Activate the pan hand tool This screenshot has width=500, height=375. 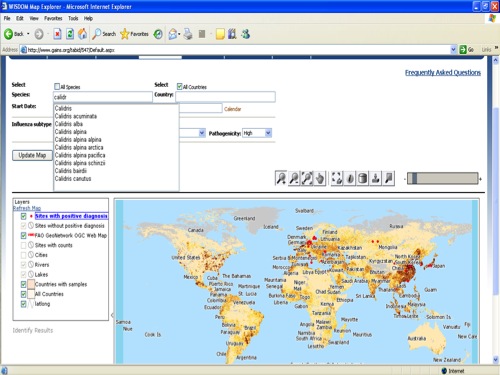coord(320,178)
